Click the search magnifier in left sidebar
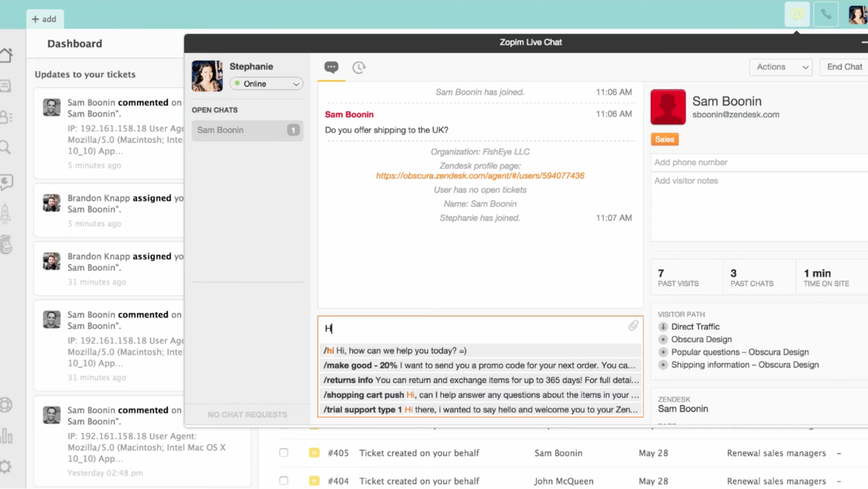Viewport: 868px width, 489px height. (x=6, y=147)
